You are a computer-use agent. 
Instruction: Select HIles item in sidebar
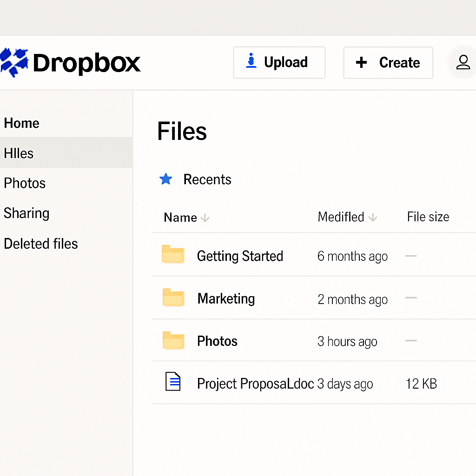point(66,152)
